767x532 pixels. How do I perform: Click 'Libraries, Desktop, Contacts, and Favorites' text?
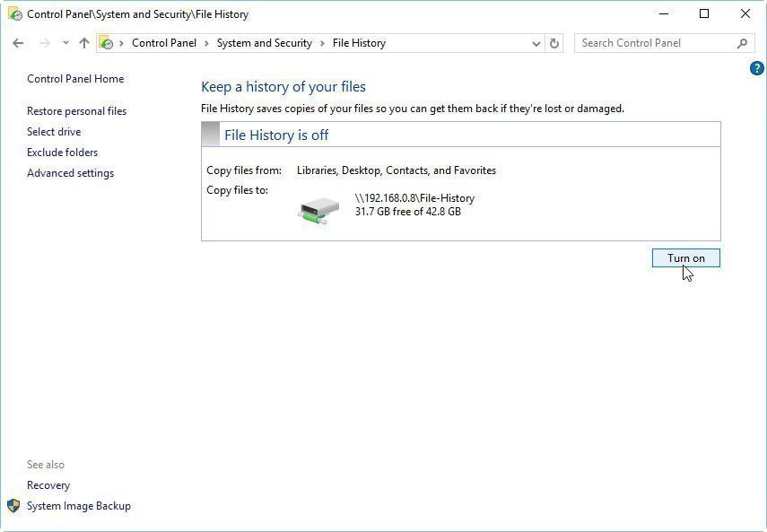point(397,170)
